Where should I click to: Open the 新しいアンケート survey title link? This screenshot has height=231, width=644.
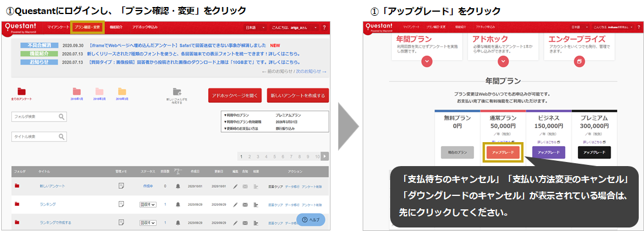51,187
